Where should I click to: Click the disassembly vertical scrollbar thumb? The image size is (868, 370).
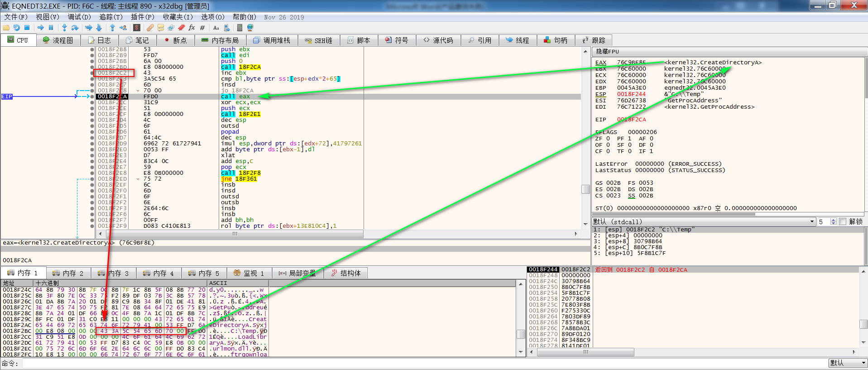[x=585, y=189]
